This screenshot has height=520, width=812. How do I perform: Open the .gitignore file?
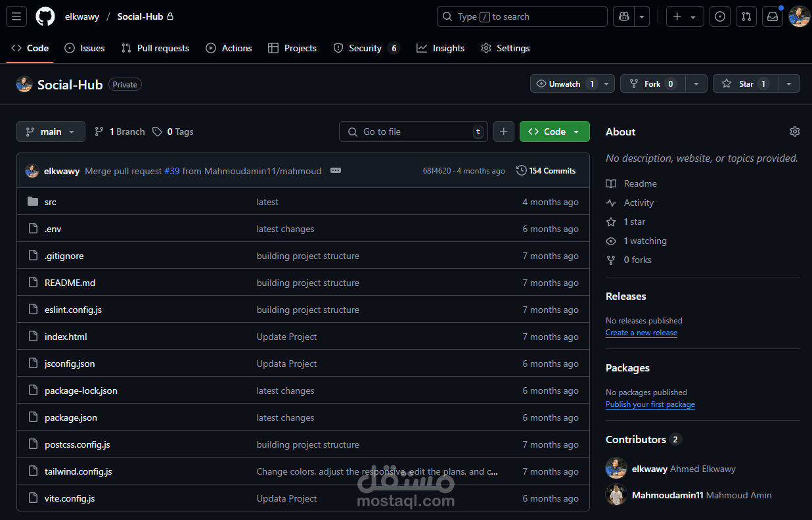tap(64, 256)
